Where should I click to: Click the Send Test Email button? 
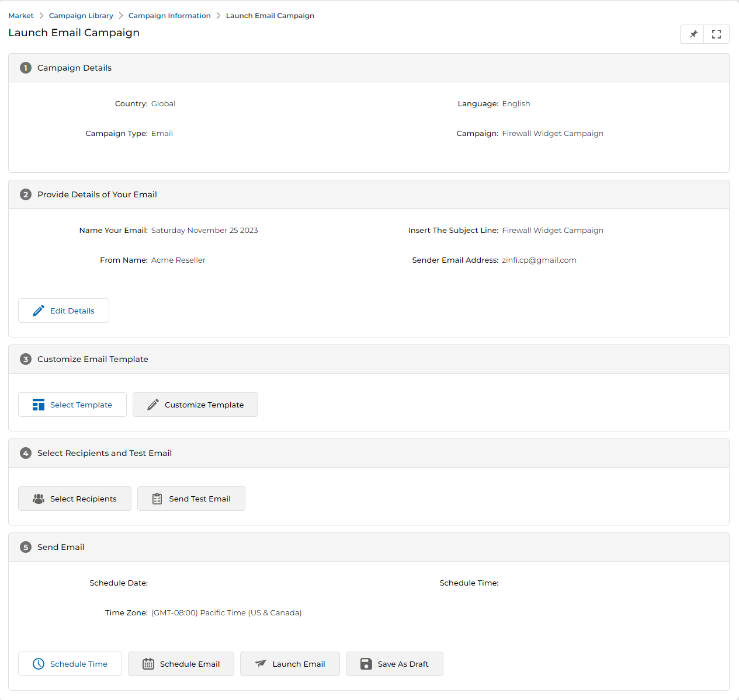(191, 499)
